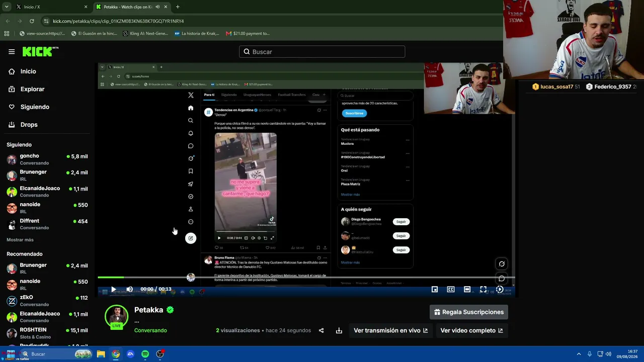The image size is (644, 362).
Task: Click Ver transmisión en vivo
Action: [x=390, y=330]
